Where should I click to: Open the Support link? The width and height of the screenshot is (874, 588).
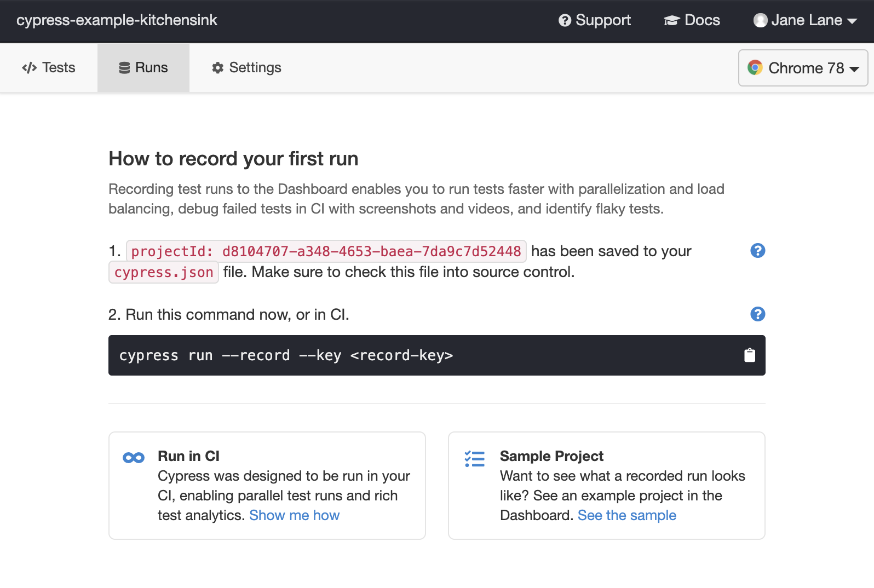[595, 20]
